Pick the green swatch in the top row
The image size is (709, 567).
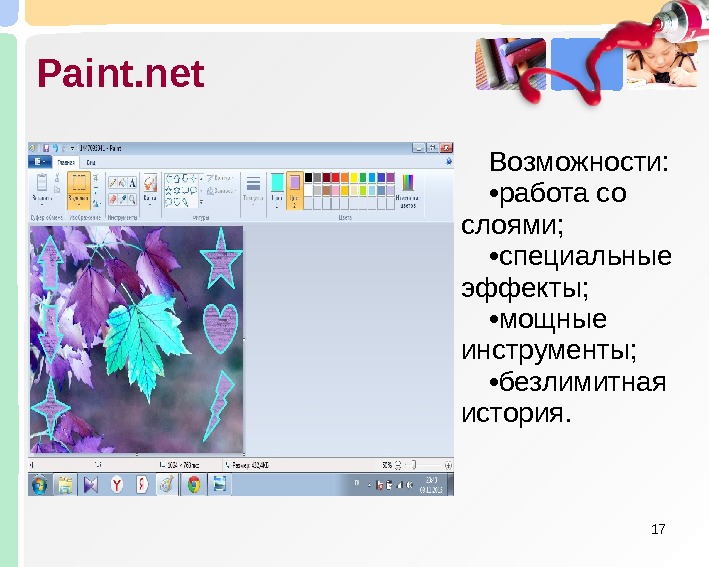point(363,178)
